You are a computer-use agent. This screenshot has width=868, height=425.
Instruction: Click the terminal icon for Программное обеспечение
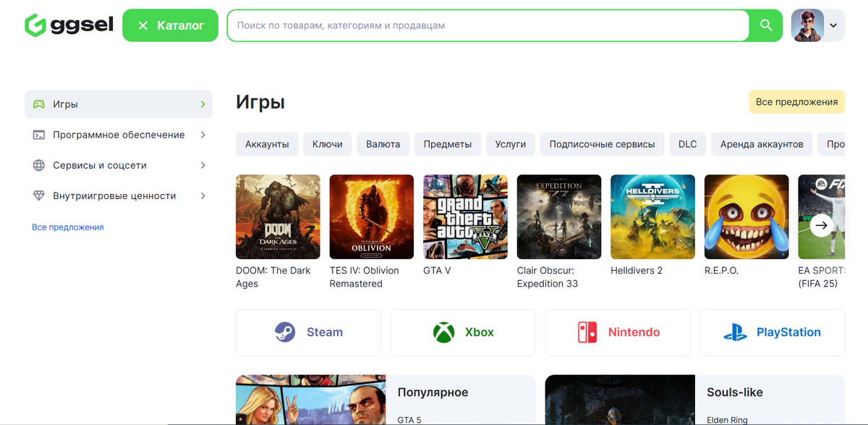click(x=39, y=135)
